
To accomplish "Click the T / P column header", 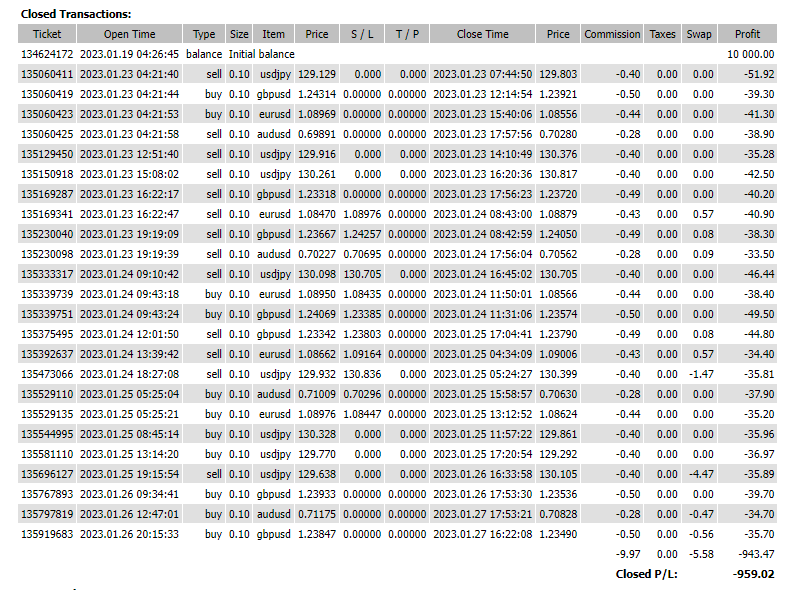I will pos(407,34).
